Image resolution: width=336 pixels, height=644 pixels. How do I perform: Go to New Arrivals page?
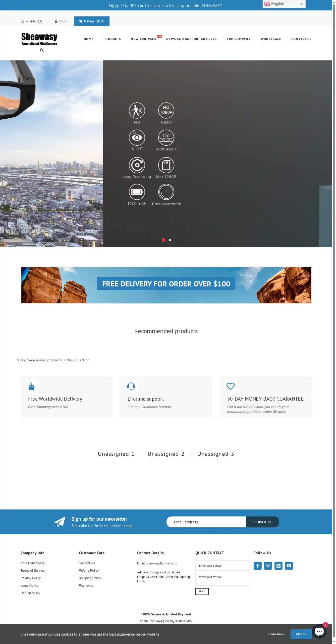click(x=143, y=39)
